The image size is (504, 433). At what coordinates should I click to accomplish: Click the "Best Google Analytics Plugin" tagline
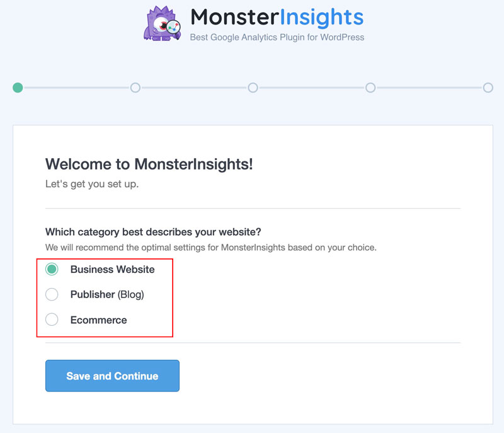coord(277,37)
